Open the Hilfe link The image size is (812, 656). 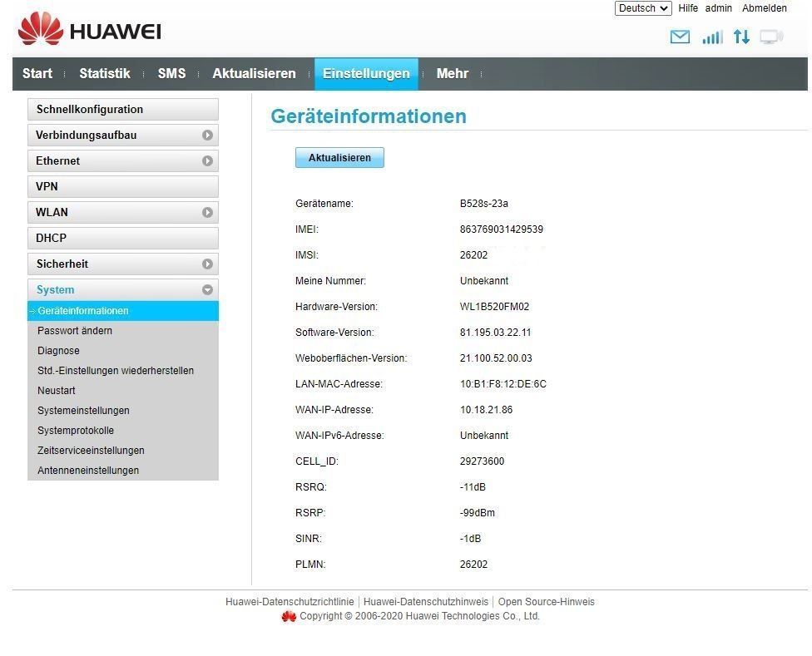688,8
